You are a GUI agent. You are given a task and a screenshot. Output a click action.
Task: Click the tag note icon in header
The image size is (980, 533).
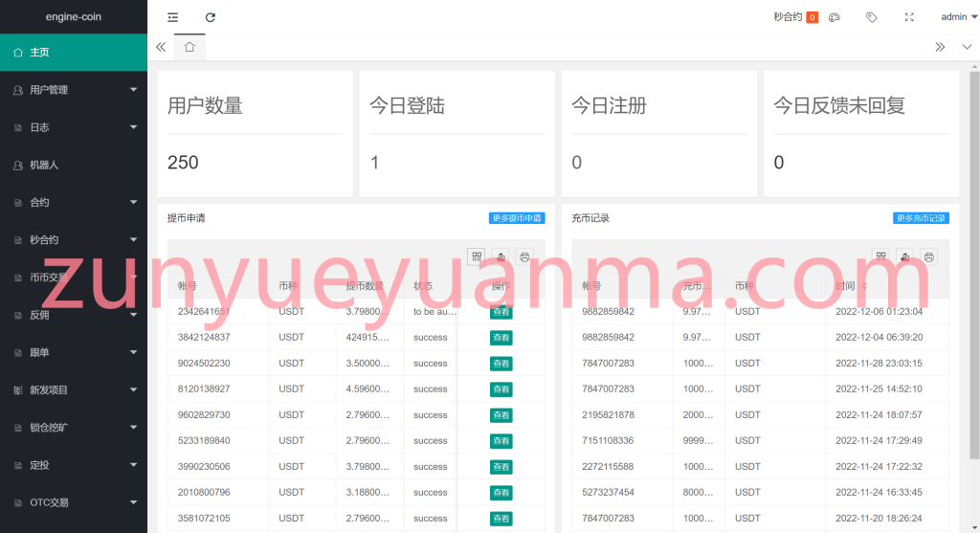coord(871,17)
